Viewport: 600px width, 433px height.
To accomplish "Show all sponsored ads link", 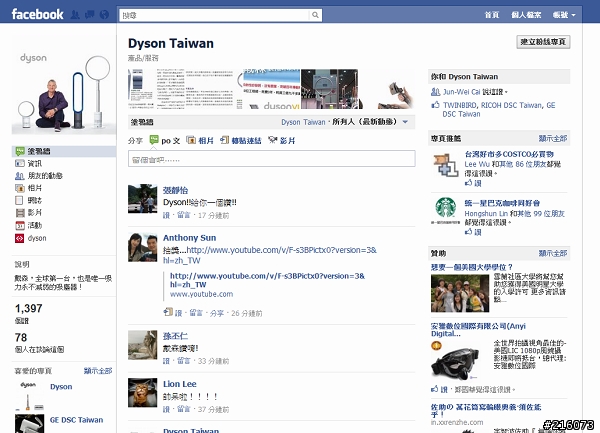I will [553, 253].
